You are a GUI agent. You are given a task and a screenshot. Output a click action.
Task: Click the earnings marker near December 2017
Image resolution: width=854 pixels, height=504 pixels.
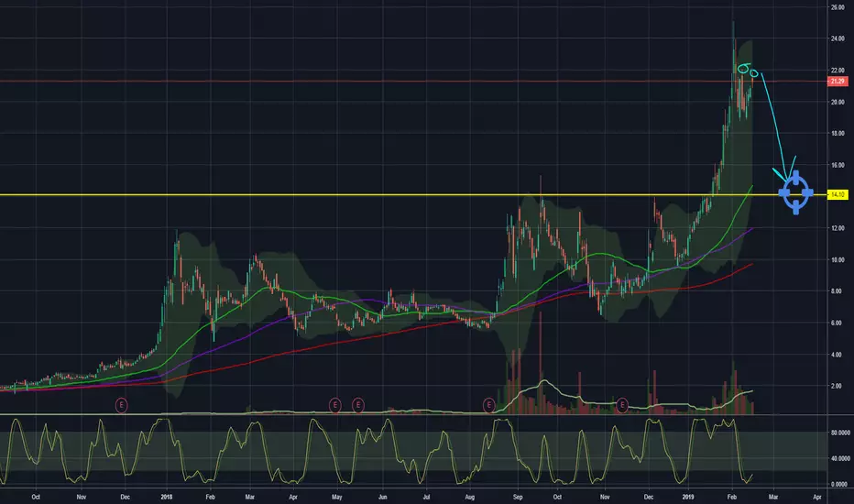coord(122,405)
